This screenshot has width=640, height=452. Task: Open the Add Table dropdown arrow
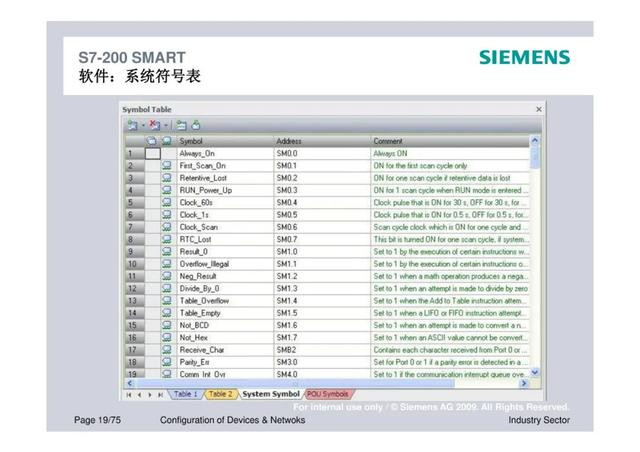(143, 125)
